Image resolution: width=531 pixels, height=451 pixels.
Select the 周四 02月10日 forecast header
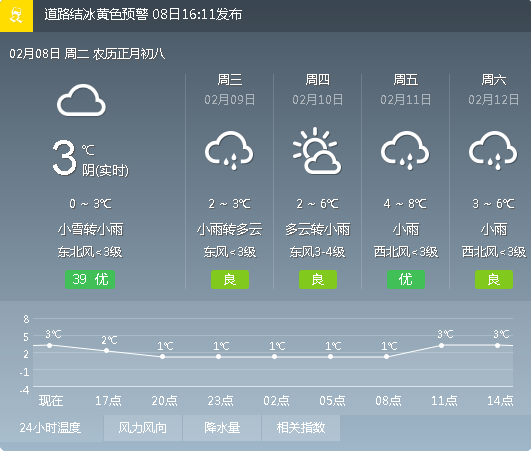coord(318,90)
